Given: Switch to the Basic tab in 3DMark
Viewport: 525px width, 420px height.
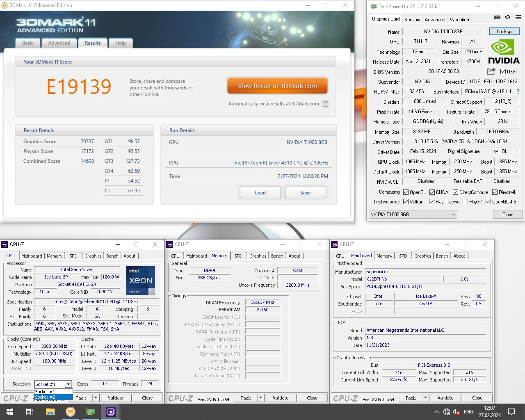Looking at the screenshot, I should coord(28,43).
